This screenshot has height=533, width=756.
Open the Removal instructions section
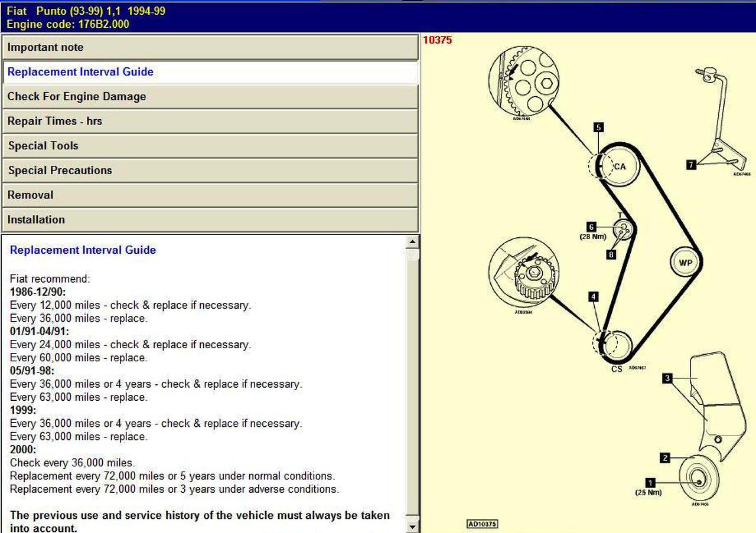210,195
